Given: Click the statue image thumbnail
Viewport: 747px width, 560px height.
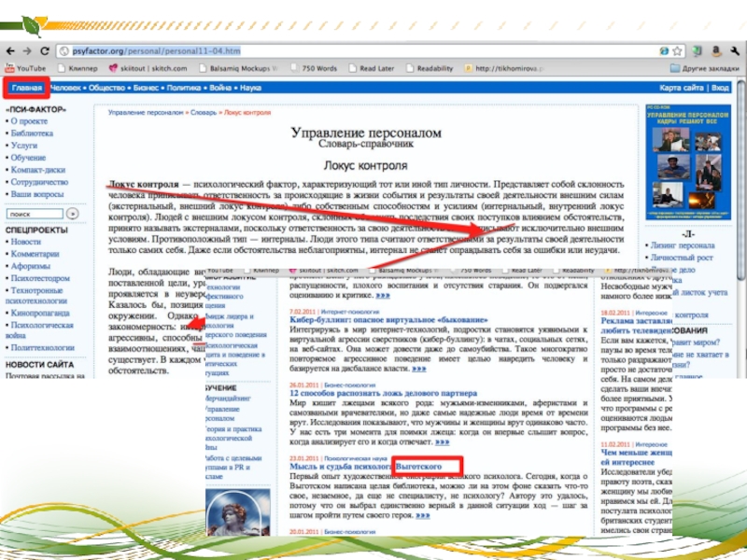Looking at the screenshot, I should click(x=238, y=511).
